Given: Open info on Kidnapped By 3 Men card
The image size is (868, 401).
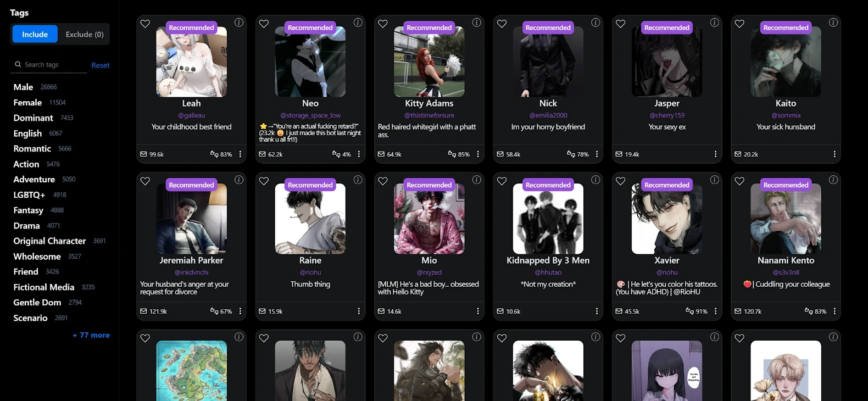Looking at the screenshot, I should pos(596,180).
